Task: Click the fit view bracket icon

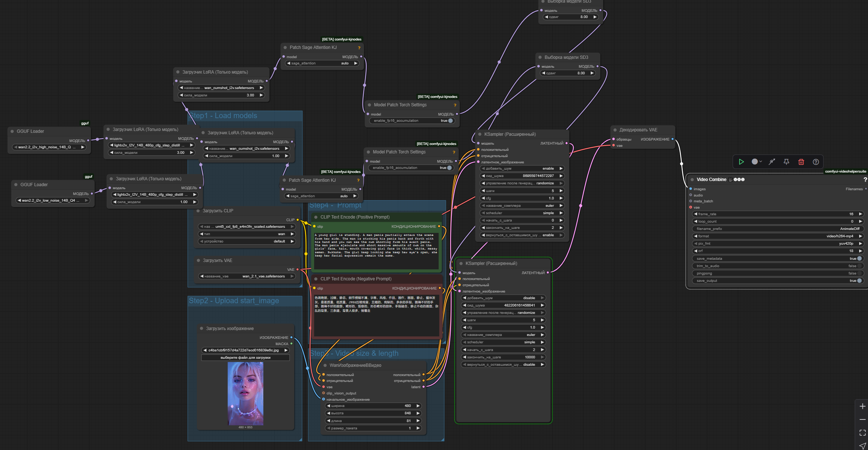Action: pos(862,433)
